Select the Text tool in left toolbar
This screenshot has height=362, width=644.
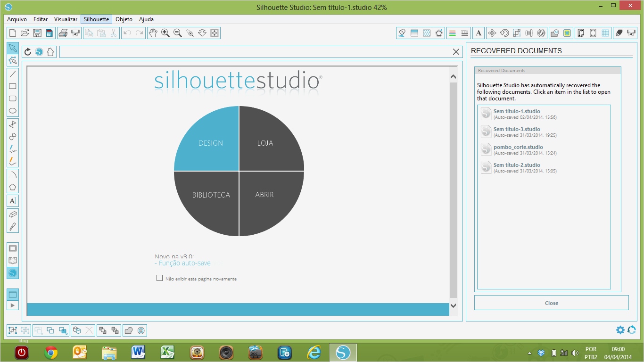pyautogui.click(x=13, y=201)
